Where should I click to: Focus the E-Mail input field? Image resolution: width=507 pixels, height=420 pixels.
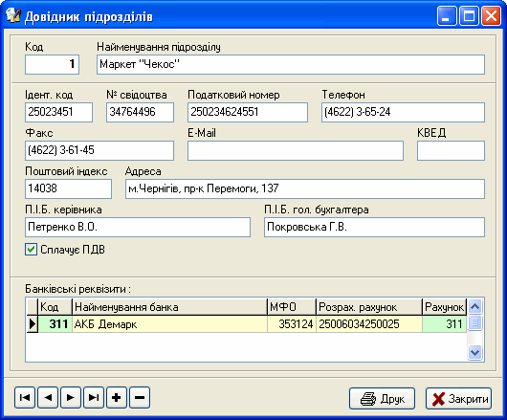[x=296, y=150]
